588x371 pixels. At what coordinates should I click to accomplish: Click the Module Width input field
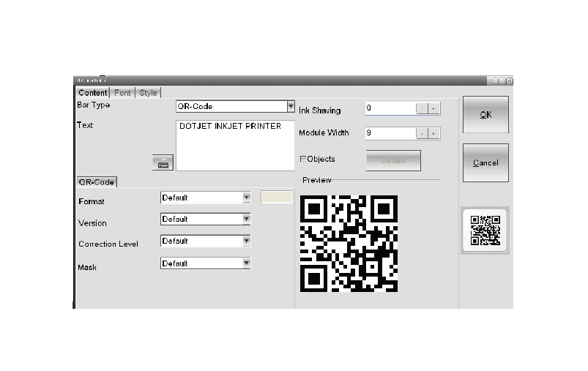coord(391,133)
